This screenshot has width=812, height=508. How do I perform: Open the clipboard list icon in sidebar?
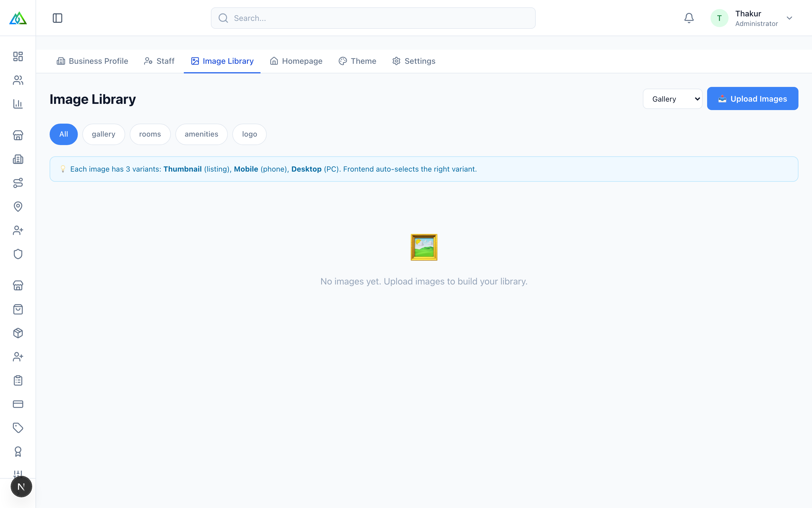click(18, 380)
